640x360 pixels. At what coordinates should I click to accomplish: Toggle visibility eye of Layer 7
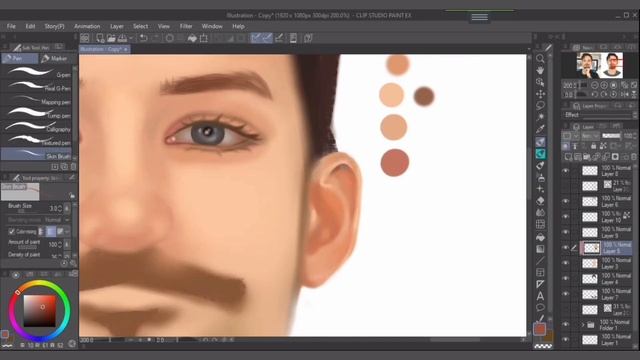[x=565, y=294]
